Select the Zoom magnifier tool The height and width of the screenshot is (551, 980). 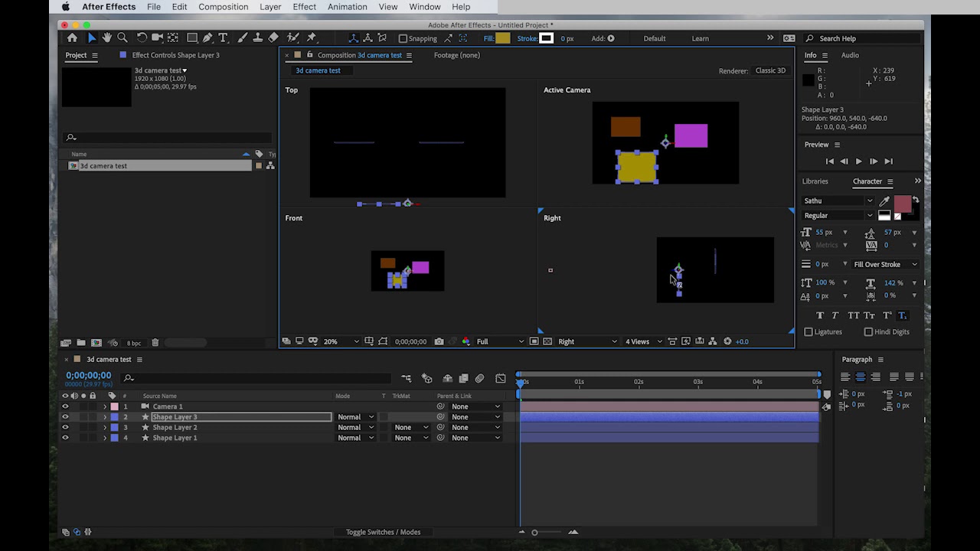click(122, 37)
